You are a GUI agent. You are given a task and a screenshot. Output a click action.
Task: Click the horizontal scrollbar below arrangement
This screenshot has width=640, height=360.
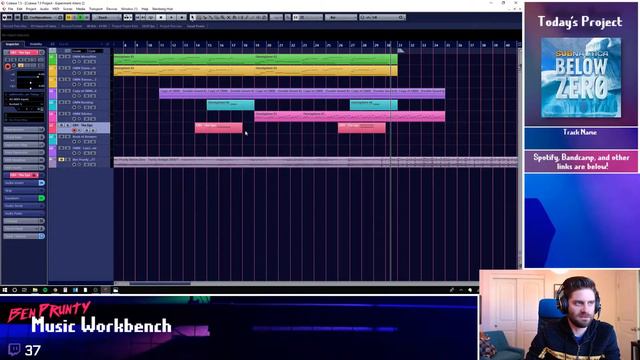(160, 283)
